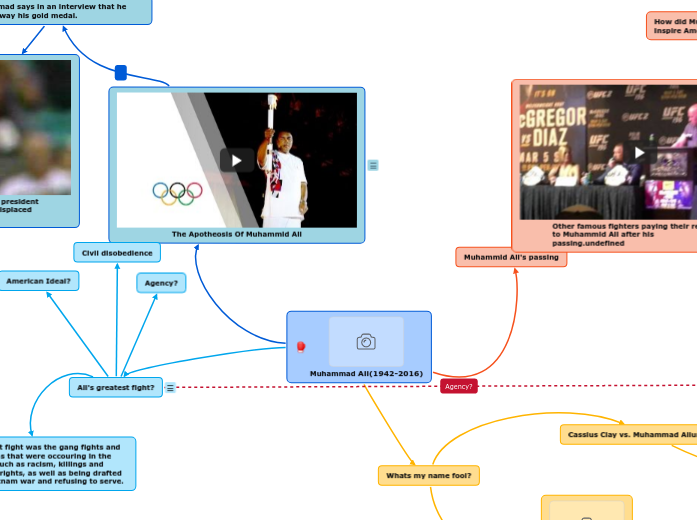Select Ali's greatest fight? topic

click(116, 387)
